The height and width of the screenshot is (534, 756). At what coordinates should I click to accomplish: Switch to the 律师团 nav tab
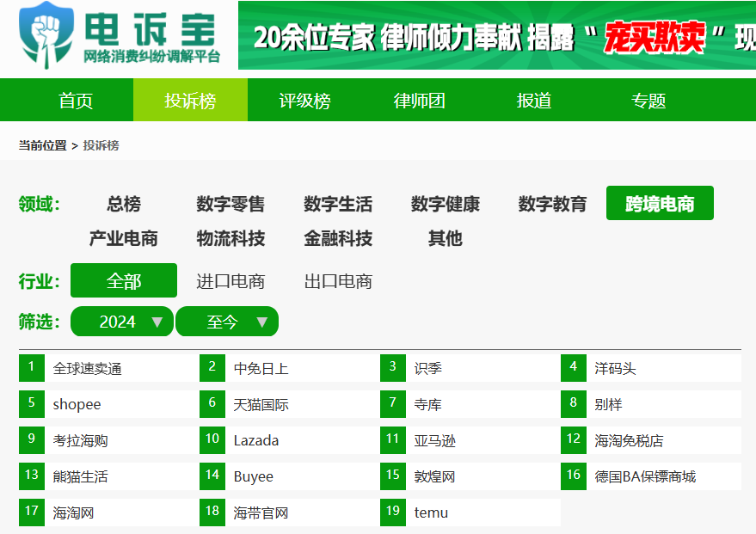tap(420, 101)
